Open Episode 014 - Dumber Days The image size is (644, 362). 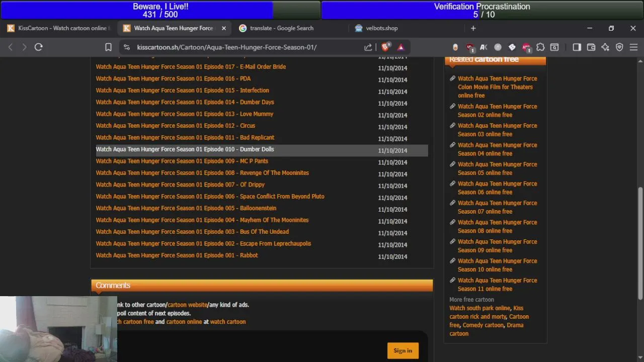coord(185,102)
